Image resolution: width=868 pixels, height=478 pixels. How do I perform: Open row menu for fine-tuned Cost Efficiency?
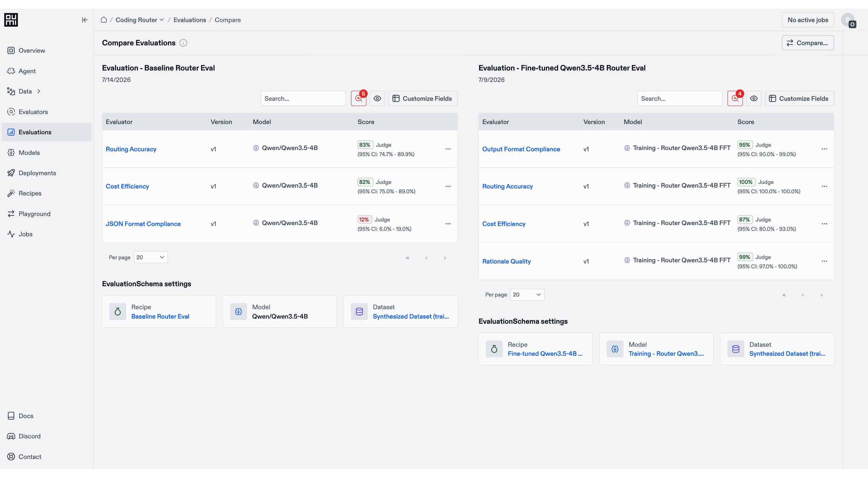pos(824,224)
